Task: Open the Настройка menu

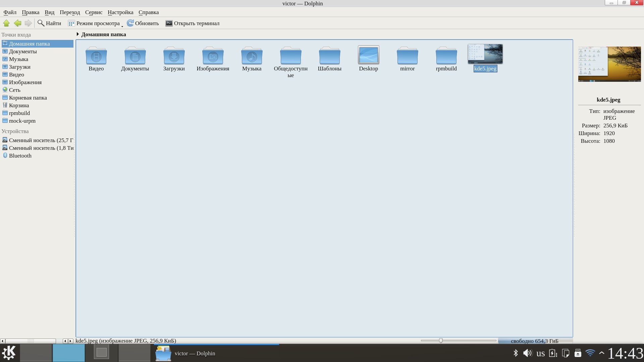Action: coord(120,12)
